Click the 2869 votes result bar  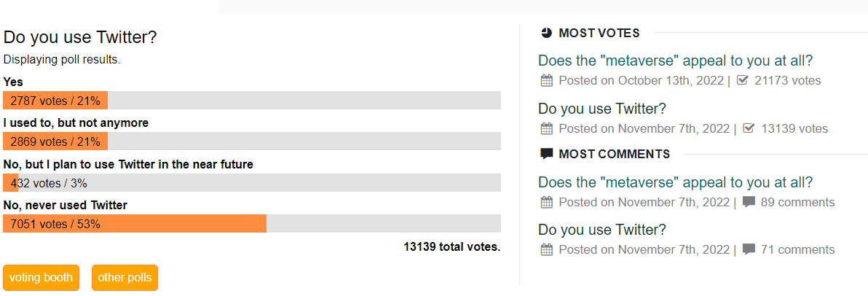[252, 141]
